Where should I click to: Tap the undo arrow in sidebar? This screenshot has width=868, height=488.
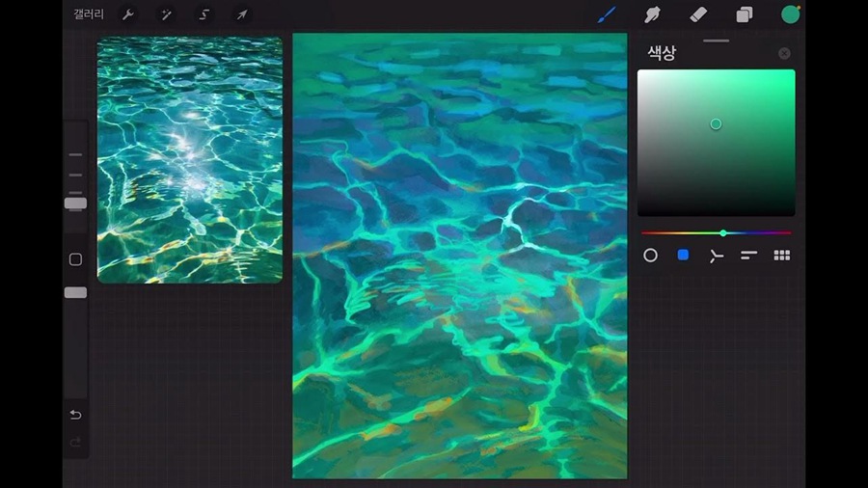(x=75, y=415)
